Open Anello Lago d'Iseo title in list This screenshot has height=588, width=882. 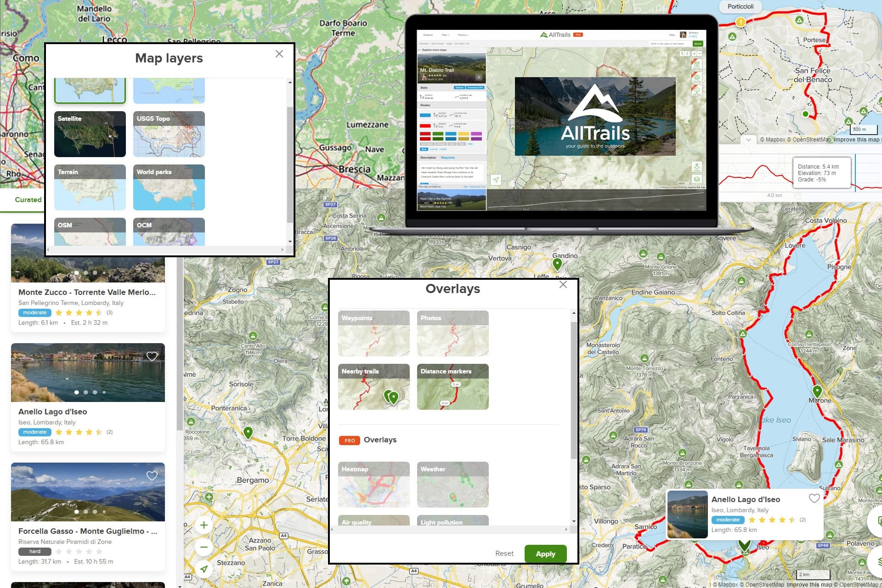coord(52,412)
